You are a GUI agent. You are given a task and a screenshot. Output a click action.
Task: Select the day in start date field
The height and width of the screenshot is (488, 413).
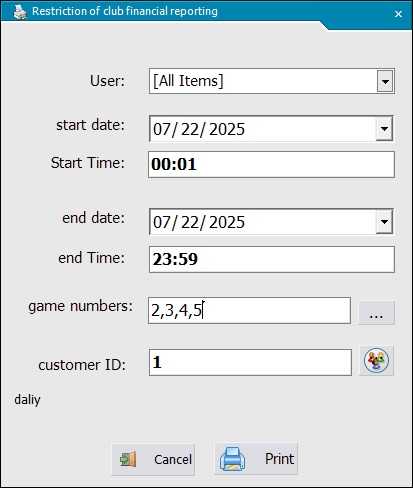[190, 129]
